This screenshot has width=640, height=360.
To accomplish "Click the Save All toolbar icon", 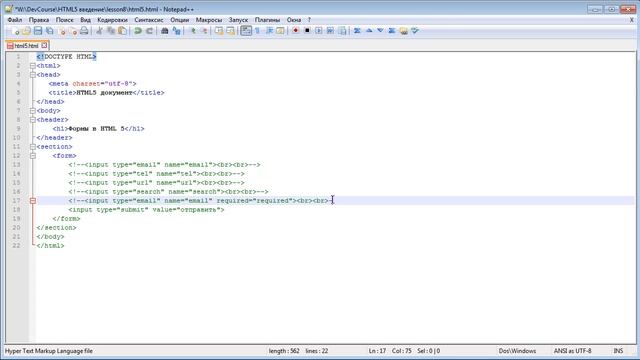I will [x=49, y=31].
